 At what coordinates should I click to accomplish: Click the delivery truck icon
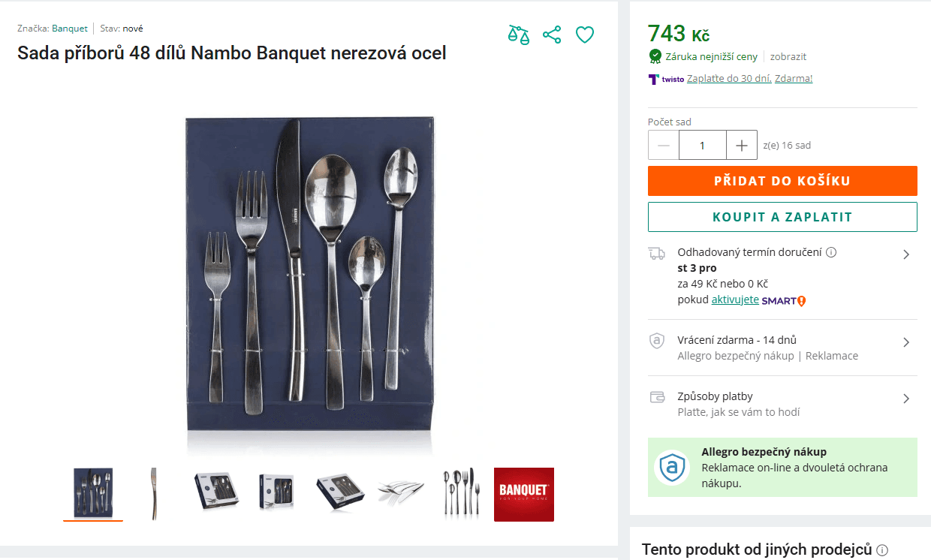[x=656, y=253]
